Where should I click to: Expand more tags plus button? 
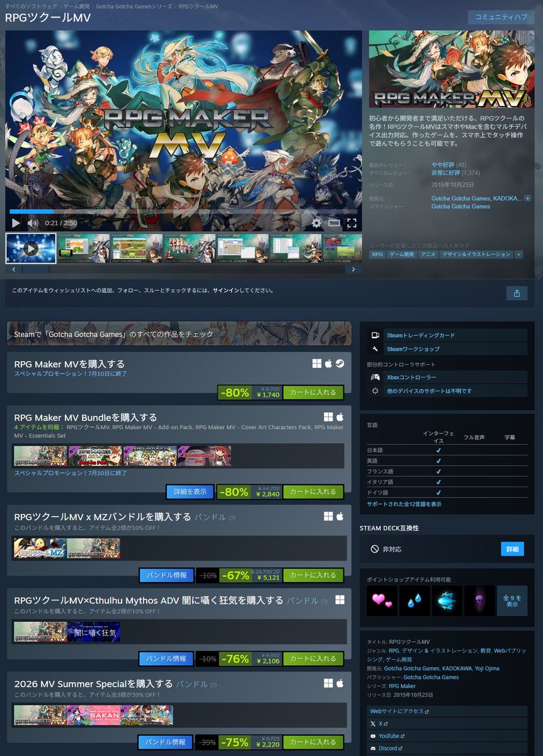point(518,255)
